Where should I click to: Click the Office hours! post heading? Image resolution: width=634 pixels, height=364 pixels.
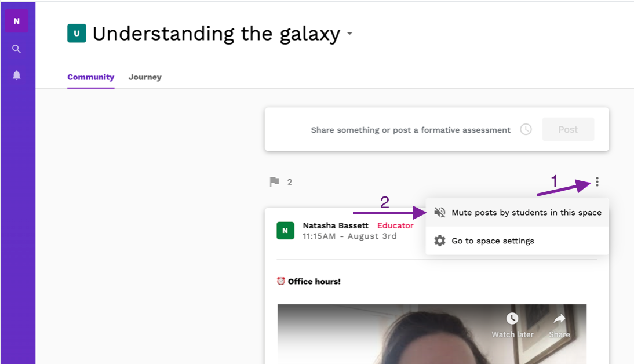(x=314, y=282)
